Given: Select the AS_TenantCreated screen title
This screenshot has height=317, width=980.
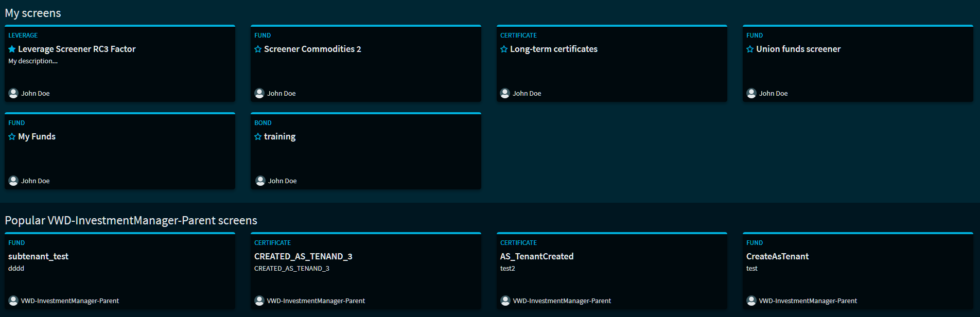Looking at the screenshot, I should pos(536,256).
